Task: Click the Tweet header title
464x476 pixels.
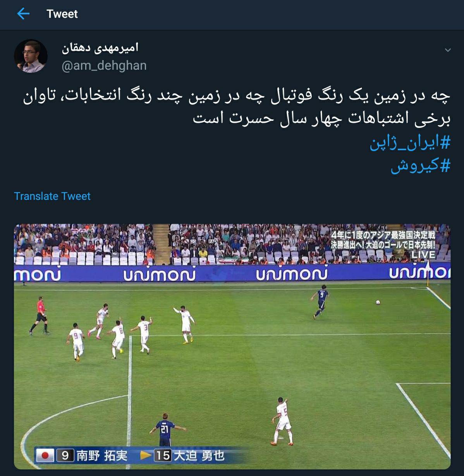Action: pos(62,14)
